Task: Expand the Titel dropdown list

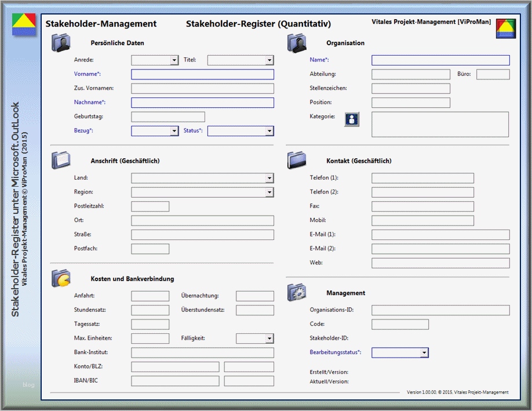Action: point(269,60)
